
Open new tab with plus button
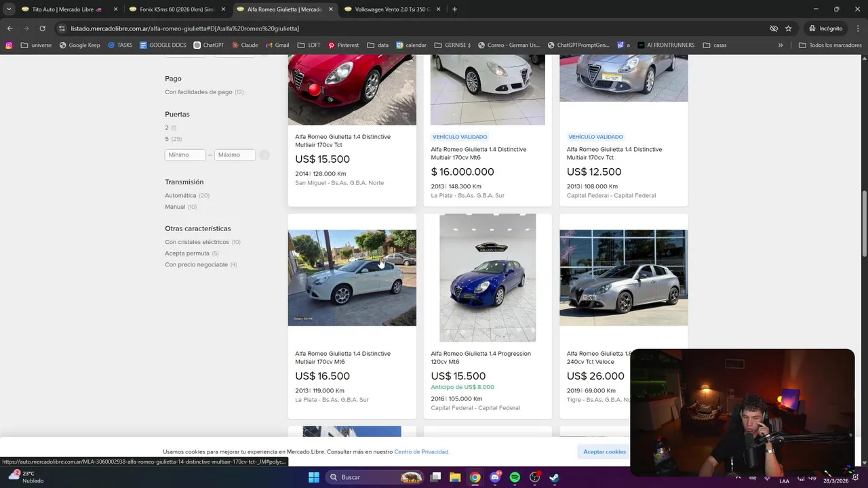pos(454,9)
